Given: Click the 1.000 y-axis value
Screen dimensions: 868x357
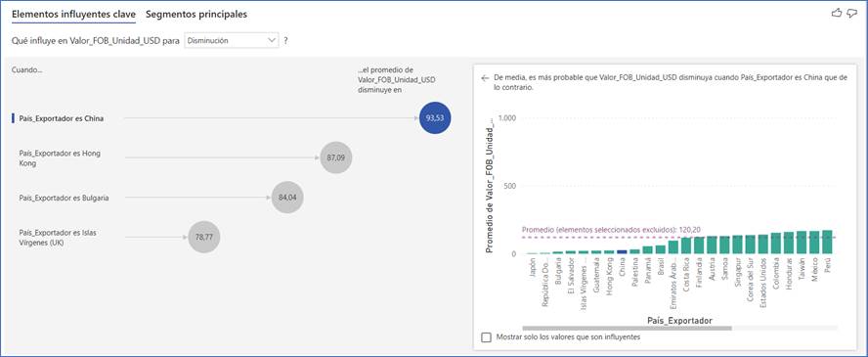Looking at the screenshot, I should [x=507, y=118].
